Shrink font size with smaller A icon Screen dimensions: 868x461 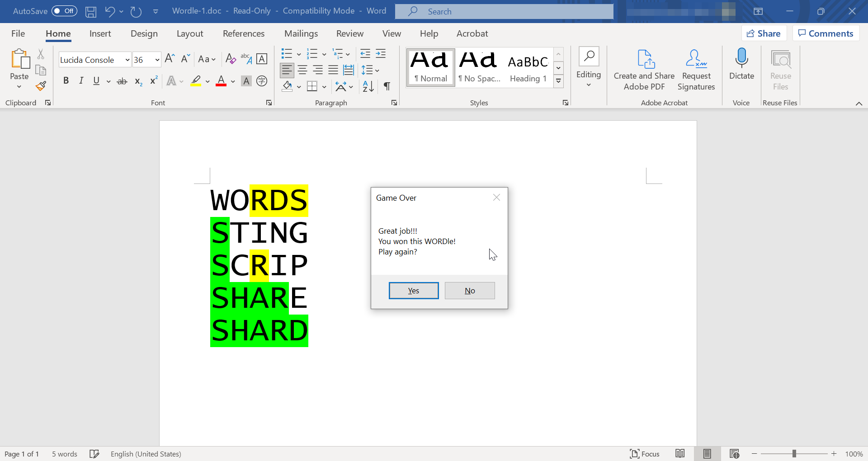(x=185, y=59)
